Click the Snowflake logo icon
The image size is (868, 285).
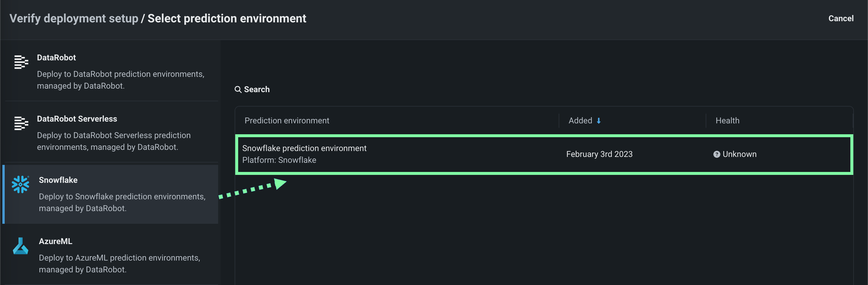point(21,184)
